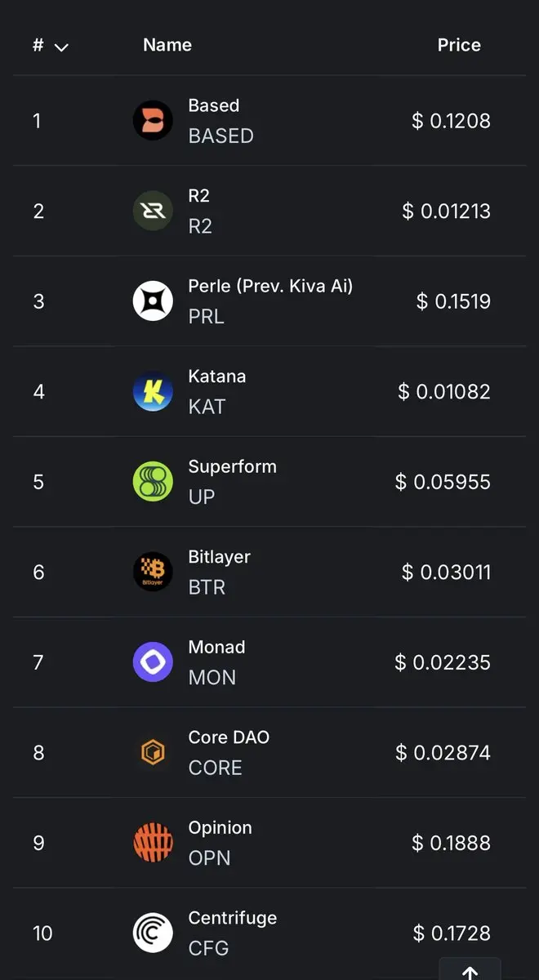Sort the list by Name column
Viewport: 539px width, 980px height.
(167, 45)
